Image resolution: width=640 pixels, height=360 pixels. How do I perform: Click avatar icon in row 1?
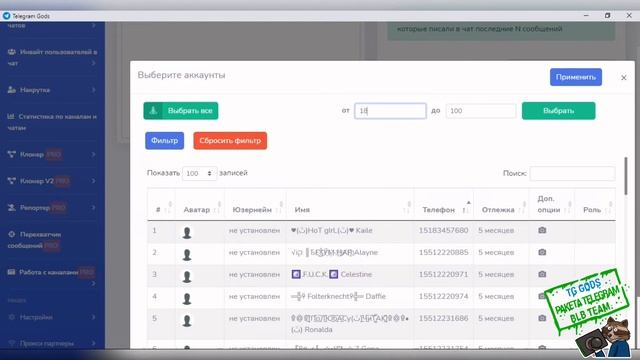187,233
